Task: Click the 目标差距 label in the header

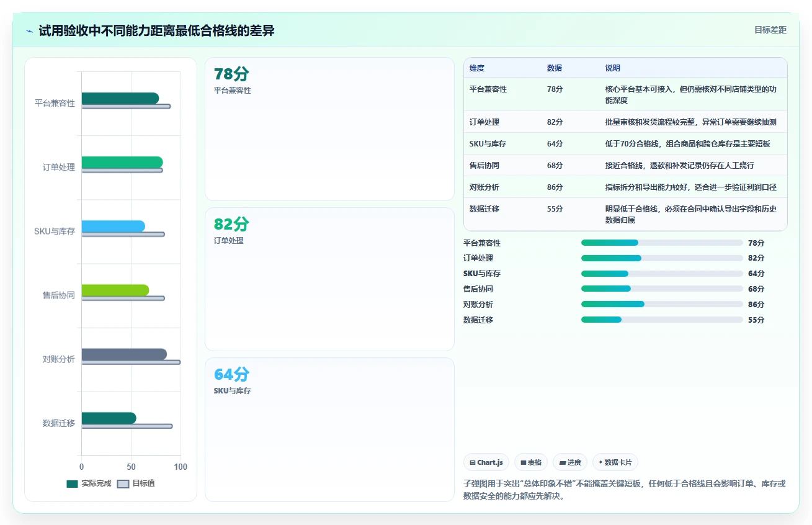Action: 770,30
